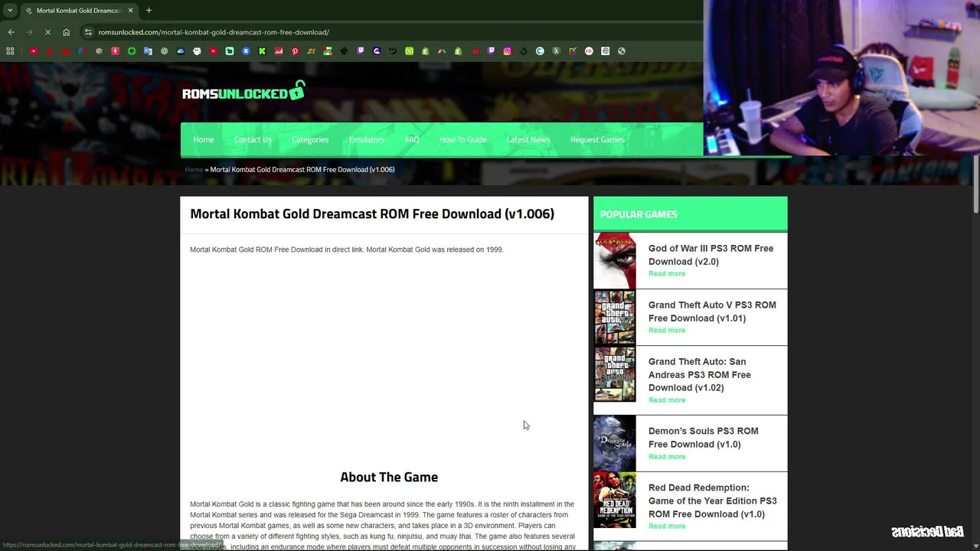Open the Home navigation item
Image resolution: width=980 pixels, height=551 pixels.
click(204, 139)
